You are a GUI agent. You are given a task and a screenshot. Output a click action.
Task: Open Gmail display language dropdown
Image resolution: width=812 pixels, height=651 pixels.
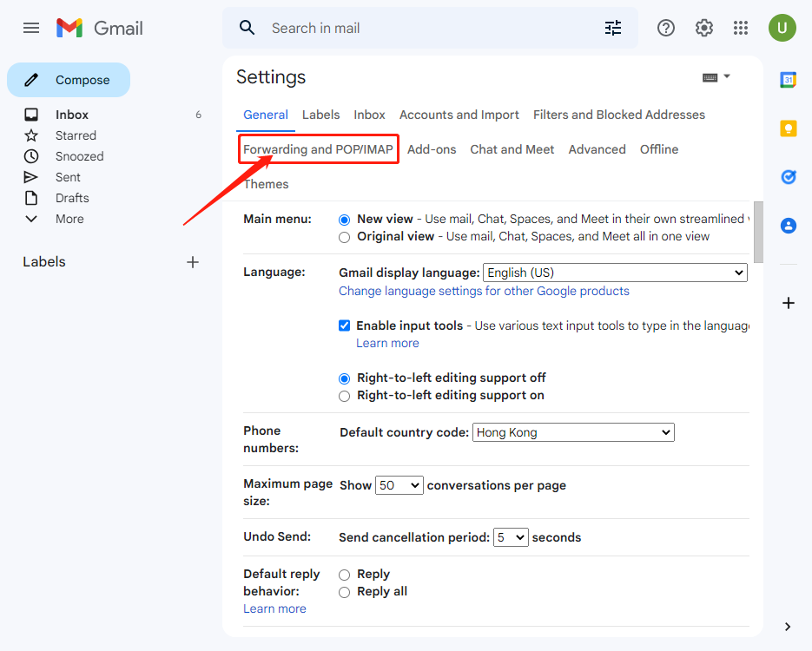pos(615,273)
